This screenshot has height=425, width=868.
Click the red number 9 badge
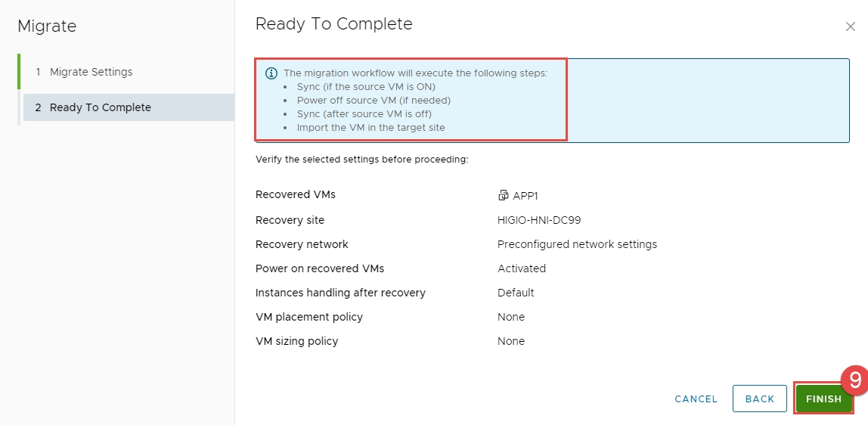point(855,380)
